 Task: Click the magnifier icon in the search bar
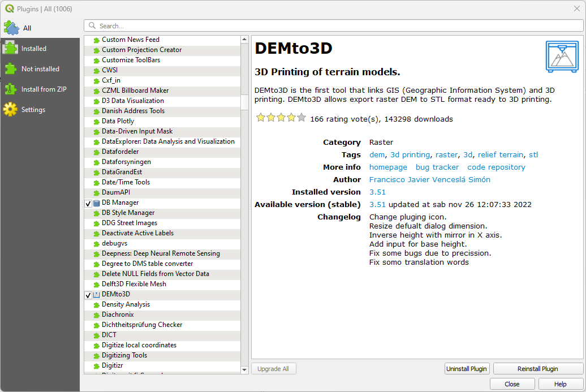(x=92, y=26)
